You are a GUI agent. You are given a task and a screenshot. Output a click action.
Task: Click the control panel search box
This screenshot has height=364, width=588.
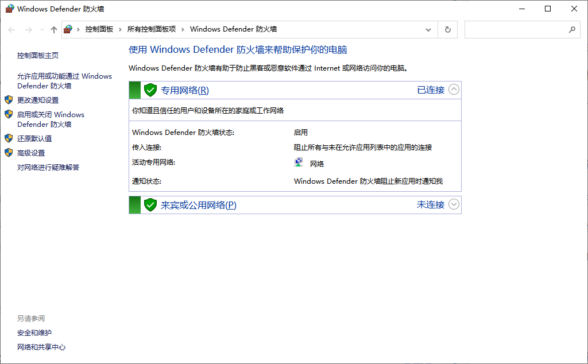[514, 29]
